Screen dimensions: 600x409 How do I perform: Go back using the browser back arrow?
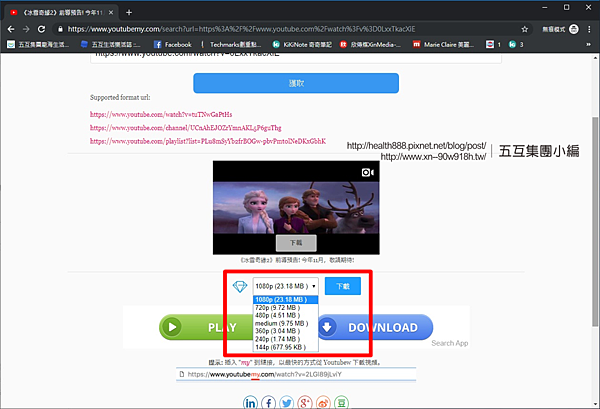(x=11, y=29)
